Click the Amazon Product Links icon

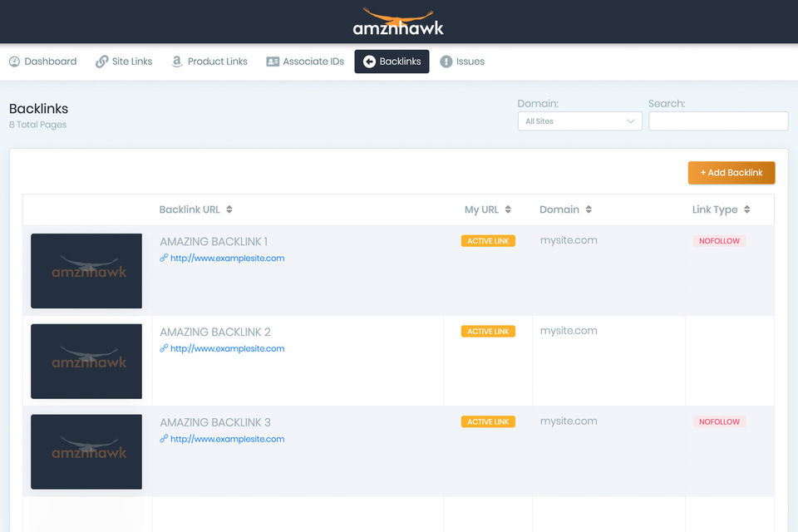click(x=176, y=62)
